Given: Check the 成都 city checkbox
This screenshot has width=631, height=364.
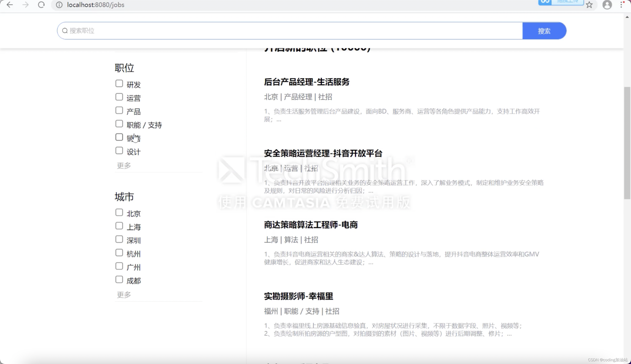Looking at the screenshot, I should pos(119,280).
